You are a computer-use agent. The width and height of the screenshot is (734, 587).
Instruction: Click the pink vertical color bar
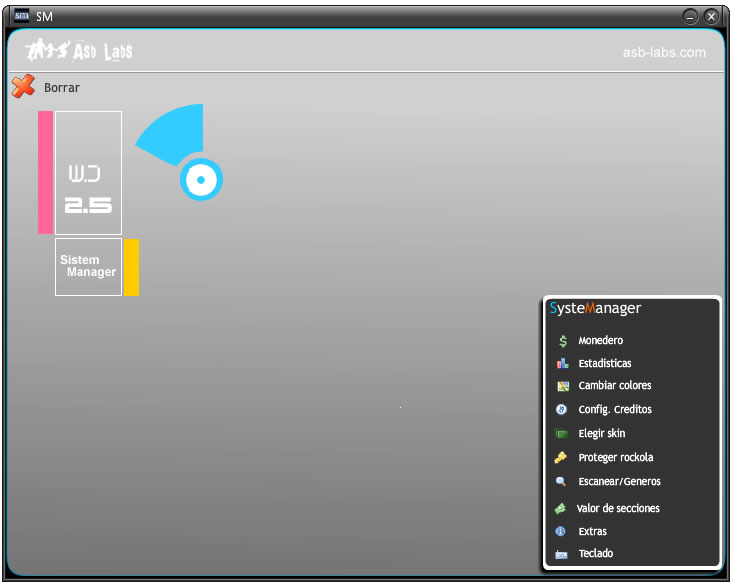pos(45,172)
